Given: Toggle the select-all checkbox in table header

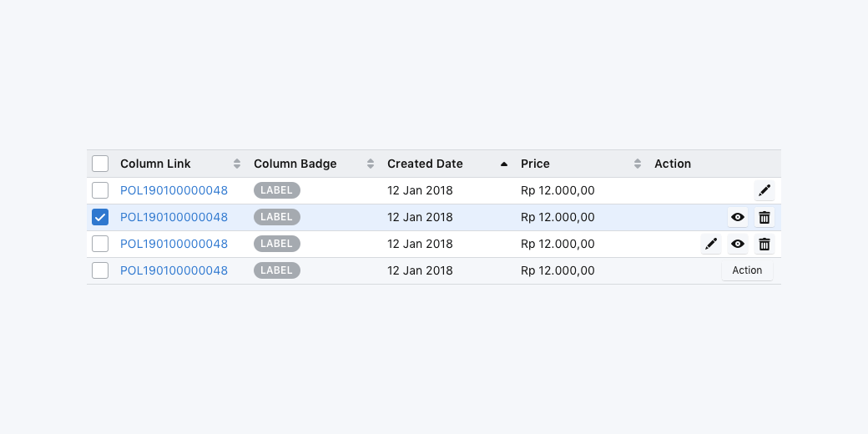Looking at the screenshot, I should 100,164.
